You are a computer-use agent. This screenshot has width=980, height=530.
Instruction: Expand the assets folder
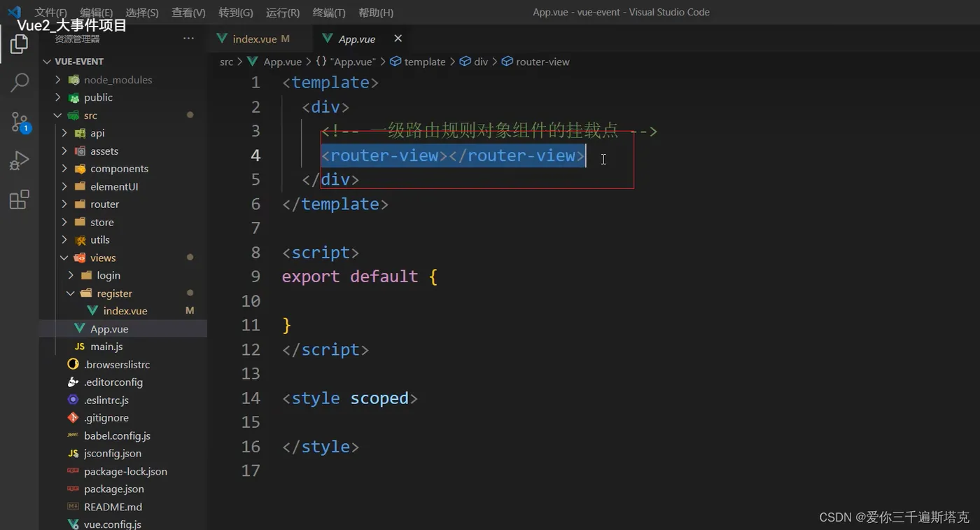point(123,151)
